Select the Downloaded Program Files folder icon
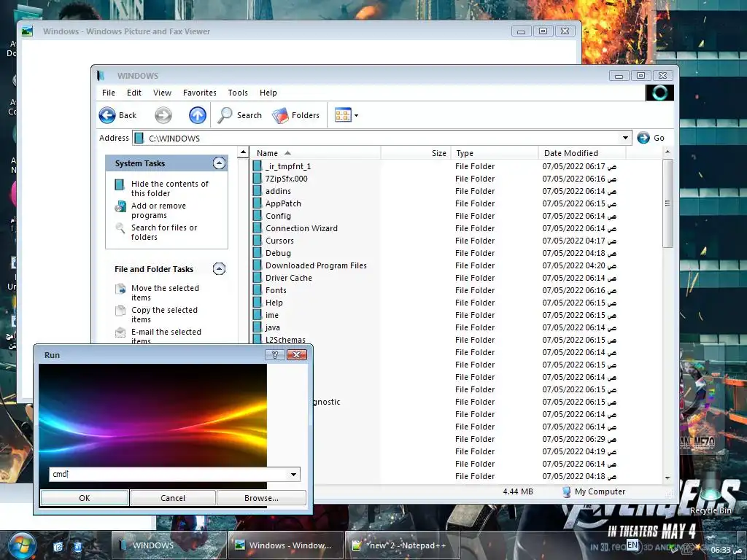 [258, 265]
